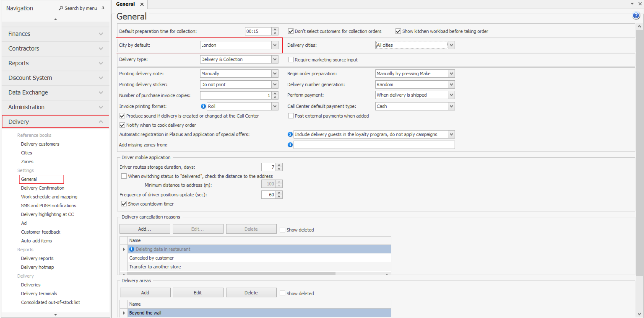
Task: Click Add... under Delivery cancellation reasons
Action: [145, 229]
